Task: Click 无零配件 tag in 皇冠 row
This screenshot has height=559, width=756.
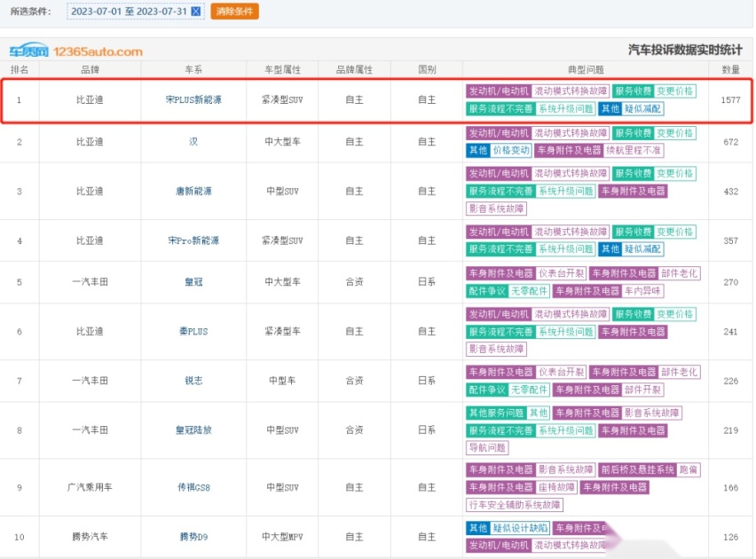Action: (530, 291)
